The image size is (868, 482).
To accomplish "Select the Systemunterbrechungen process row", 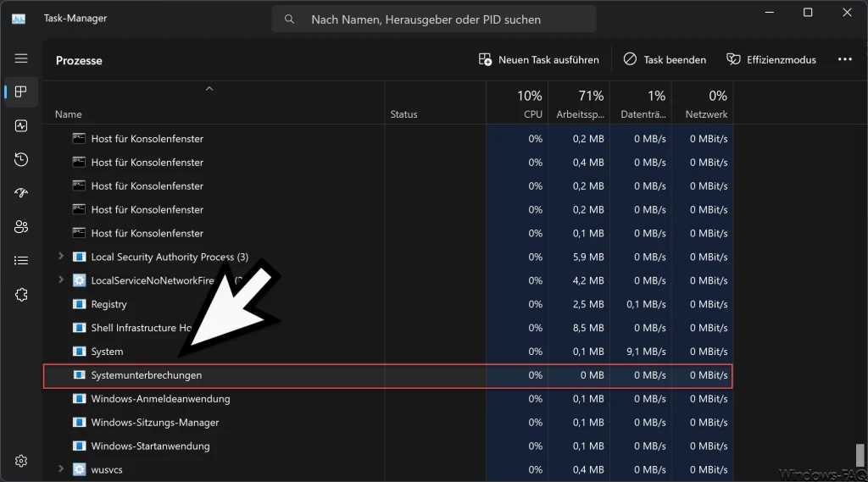I will tap(388, 376).
